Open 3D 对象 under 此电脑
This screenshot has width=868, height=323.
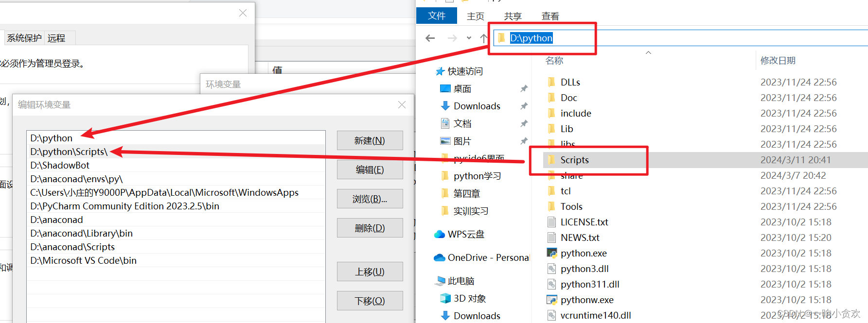(x=469, y=298)
